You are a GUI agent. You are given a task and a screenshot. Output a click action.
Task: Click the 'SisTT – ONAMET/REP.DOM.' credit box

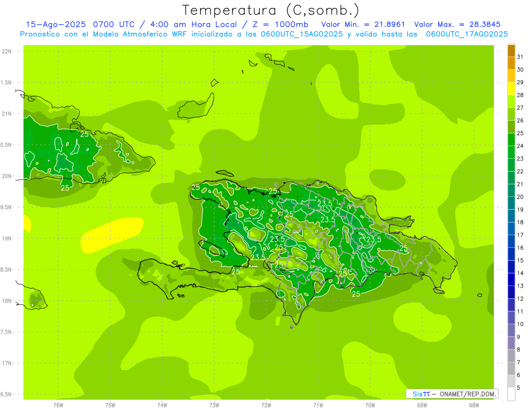(452, 394)
